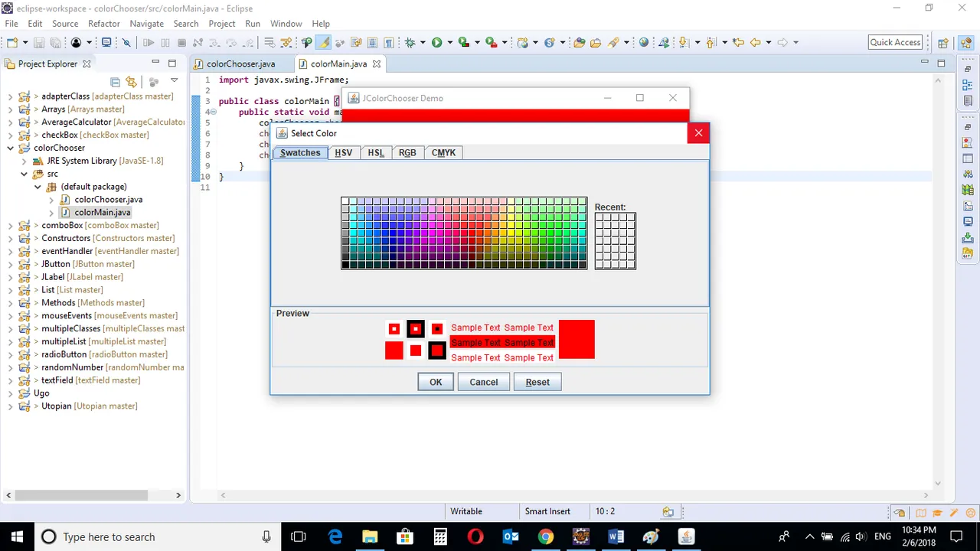The height and width of the screenshot is (551, 980).
Task: Click Windows taskbar search box
Action: click(x=157, y=536)
